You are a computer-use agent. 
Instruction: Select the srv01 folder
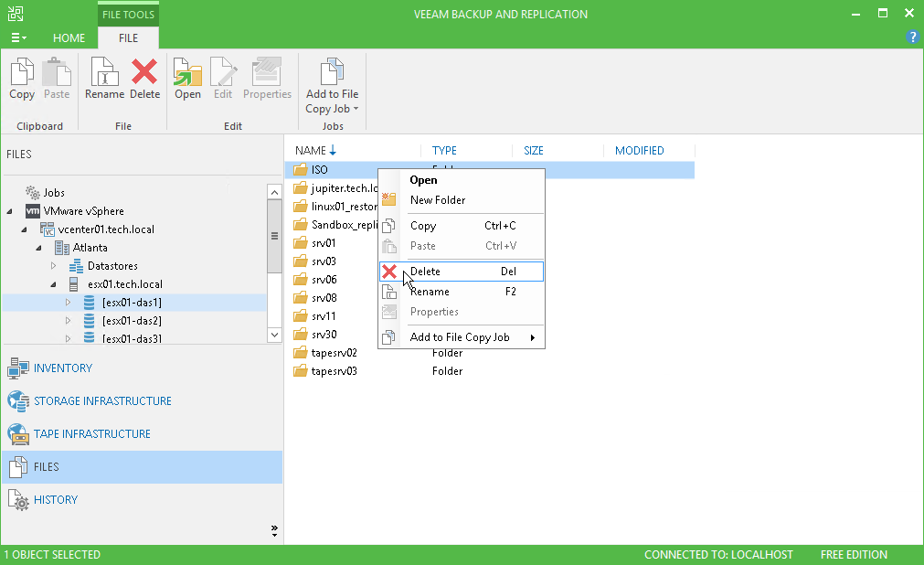tap(324, 243)
